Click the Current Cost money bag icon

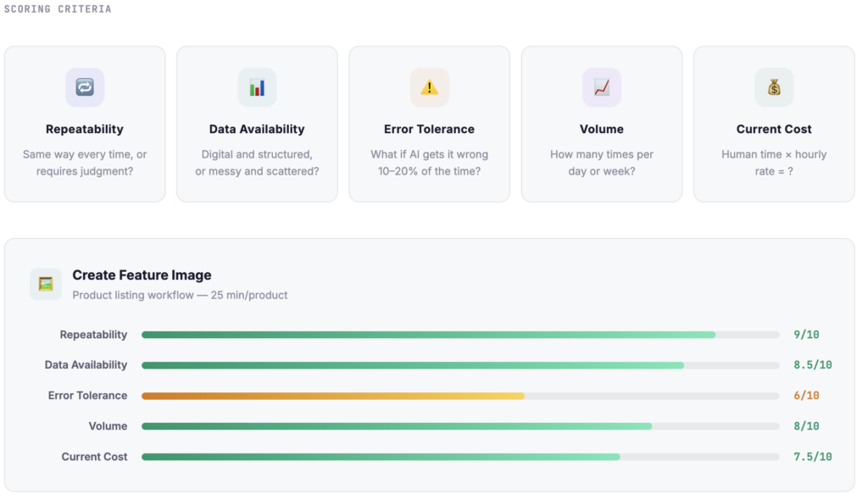pos(774,87)
